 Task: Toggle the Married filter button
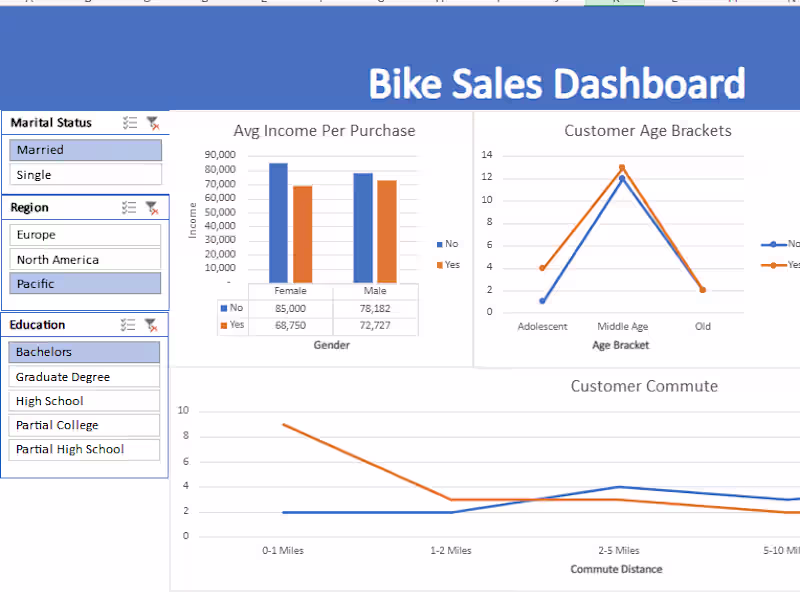pos(85,149)
